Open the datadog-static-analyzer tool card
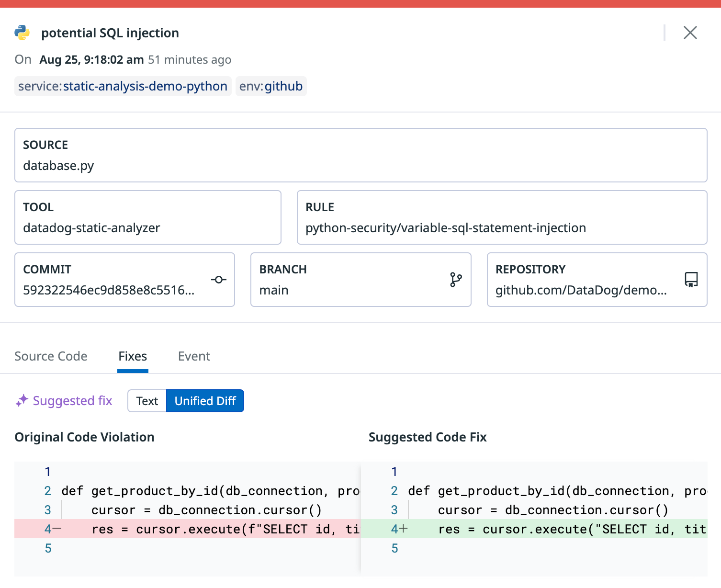The height and width of the screenshot is (588, 721). (x=147, y=217)
